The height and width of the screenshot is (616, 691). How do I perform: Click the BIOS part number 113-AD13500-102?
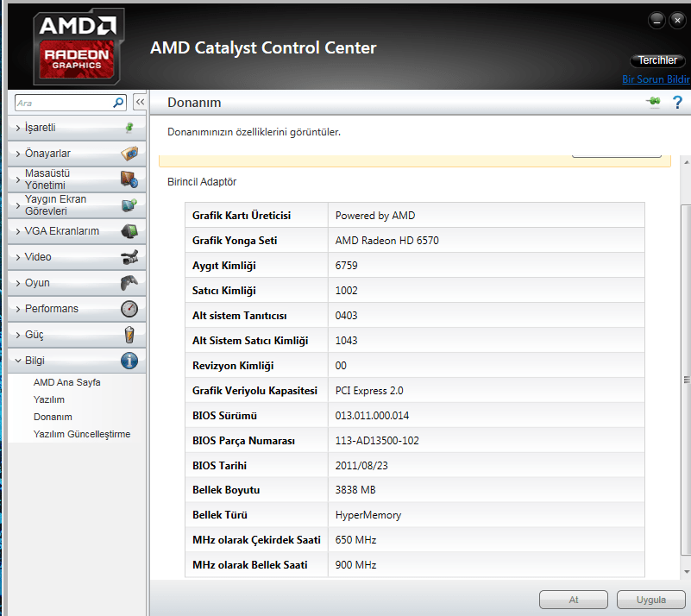(x=377, y=441)
